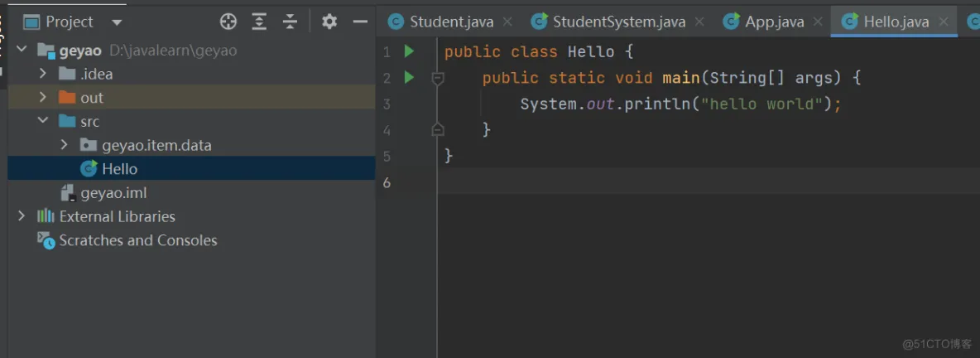Open Project panel settings gear
This screenshot has height=358, width=980.
tap(329, 22)
